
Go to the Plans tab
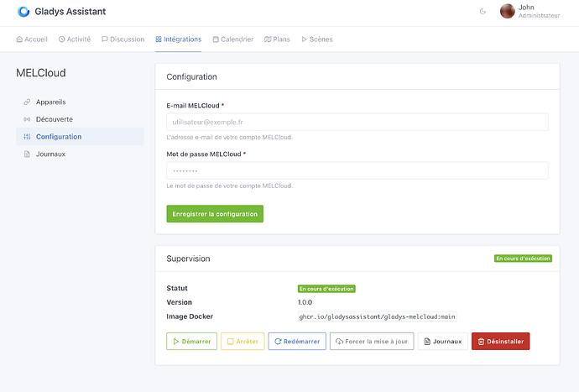click(277, 39)
